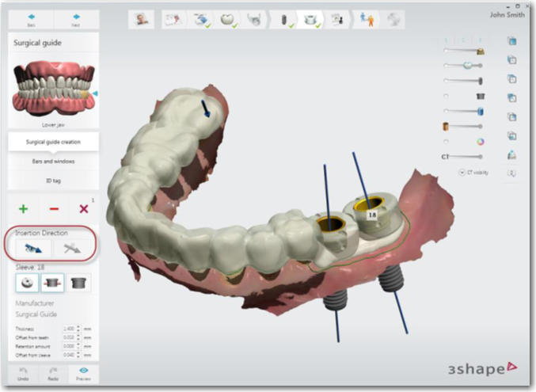Click the Thickness input field
Viewport: 536px width, 392px height.
pos(69,329)
